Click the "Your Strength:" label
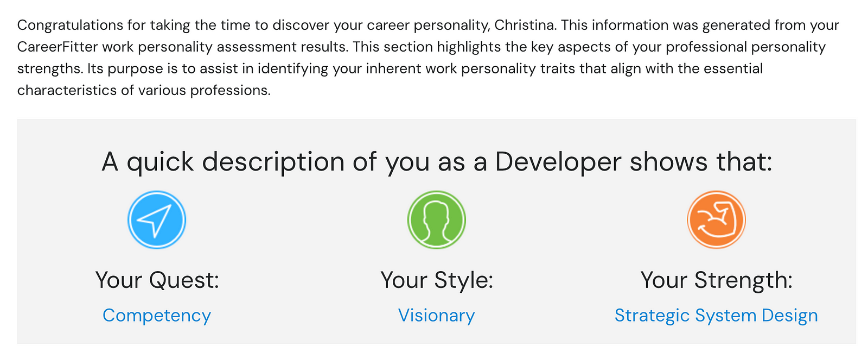This screenshot has height=352, width=868. pos(716,280)
